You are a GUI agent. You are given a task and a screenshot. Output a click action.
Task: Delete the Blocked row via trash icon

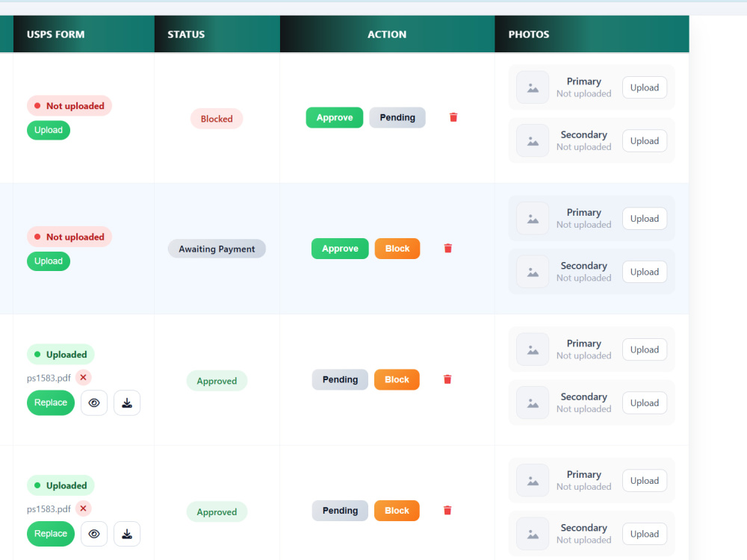tap(453, 117)
